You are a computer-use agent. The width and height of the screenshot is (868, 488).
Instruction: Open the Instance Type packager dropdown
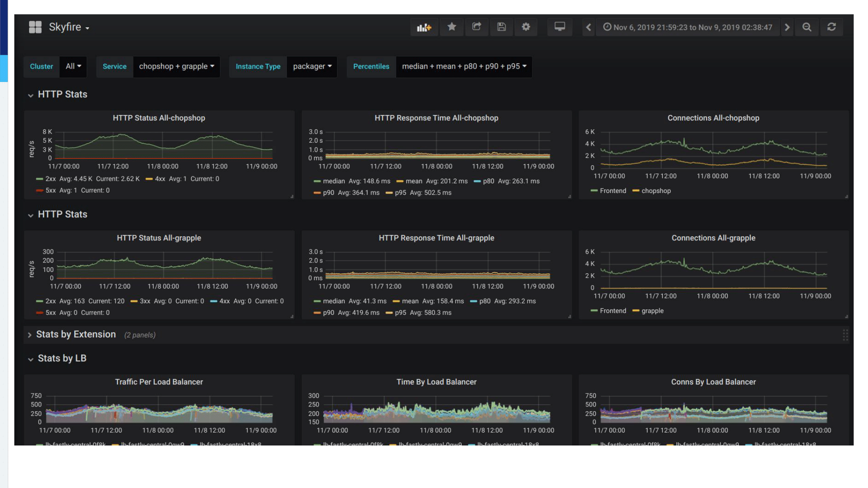click(x=312, y=66)
